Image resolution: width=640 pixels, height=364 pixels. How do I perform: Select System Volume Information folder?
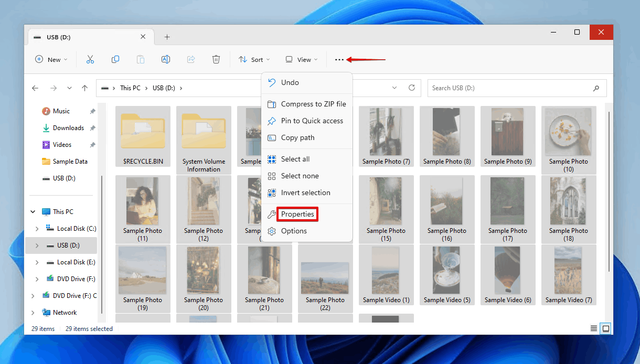tap(204, 140)
